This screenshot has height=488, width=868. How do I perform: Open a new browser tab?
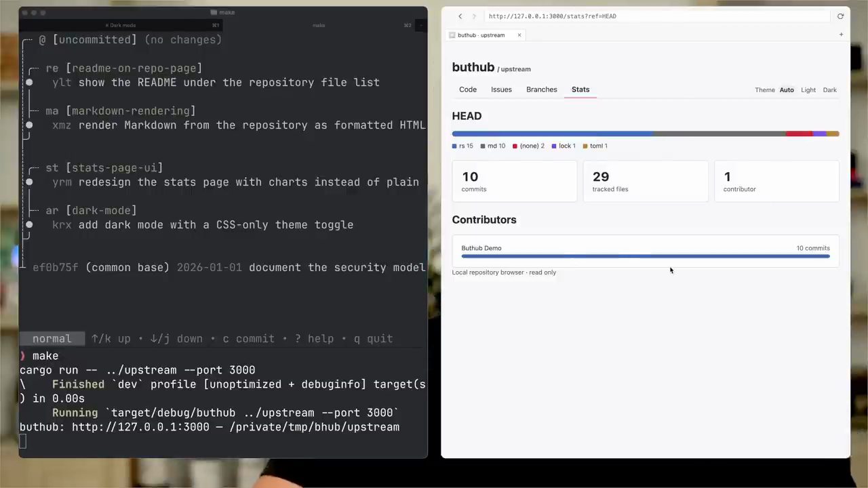tap(841, 35)
